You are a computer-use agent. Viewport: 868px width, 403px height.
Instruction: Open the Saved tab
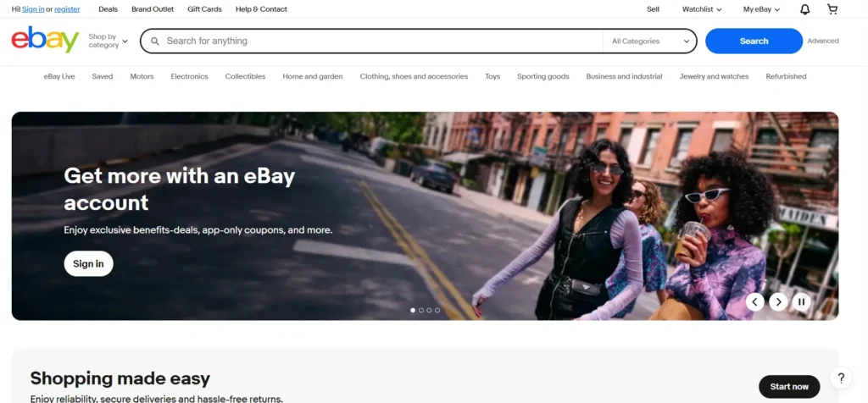tap(103, 76)
